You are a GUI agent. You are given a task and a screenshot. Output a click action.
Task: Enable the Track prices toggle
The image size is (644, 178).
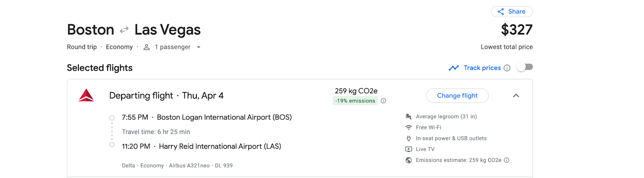tap(525, 67)
